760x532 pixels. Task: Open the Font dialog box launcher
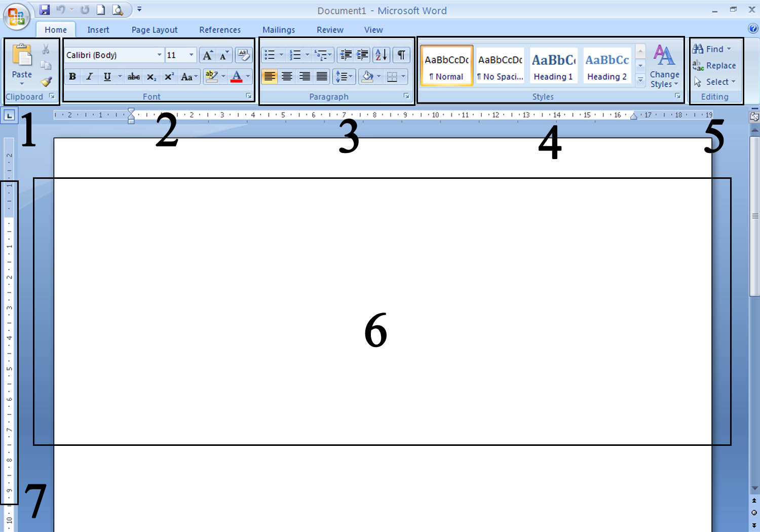[249, 95]
